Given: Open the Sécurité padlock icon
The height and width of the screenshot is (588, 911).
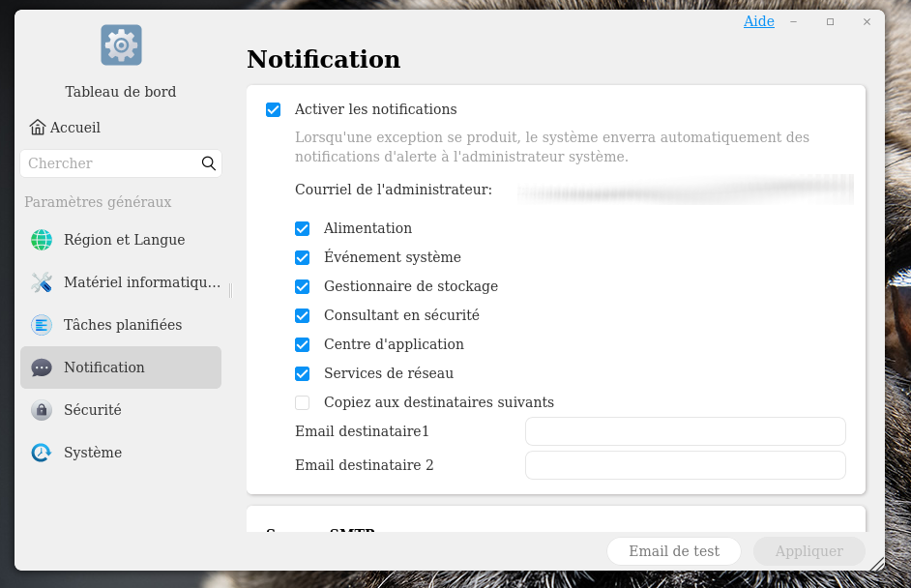Looking at the screenshot, I should pyautogui.click(x=42, y=410).
